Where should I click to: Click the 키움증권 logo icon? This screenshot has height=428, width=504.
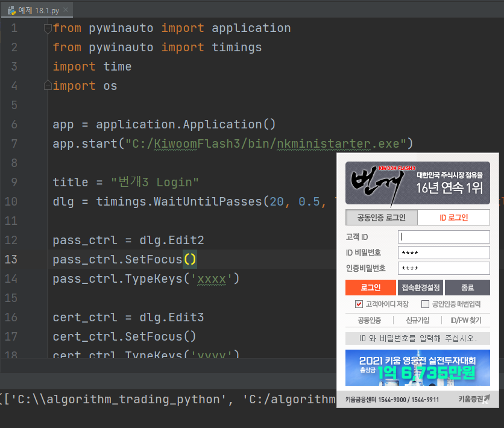point(474,399)
